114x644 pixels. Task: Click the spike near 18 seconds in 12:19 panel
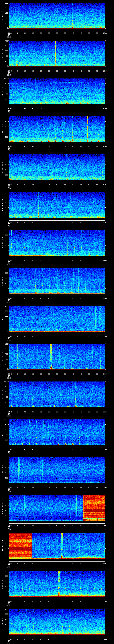[38, 204]
